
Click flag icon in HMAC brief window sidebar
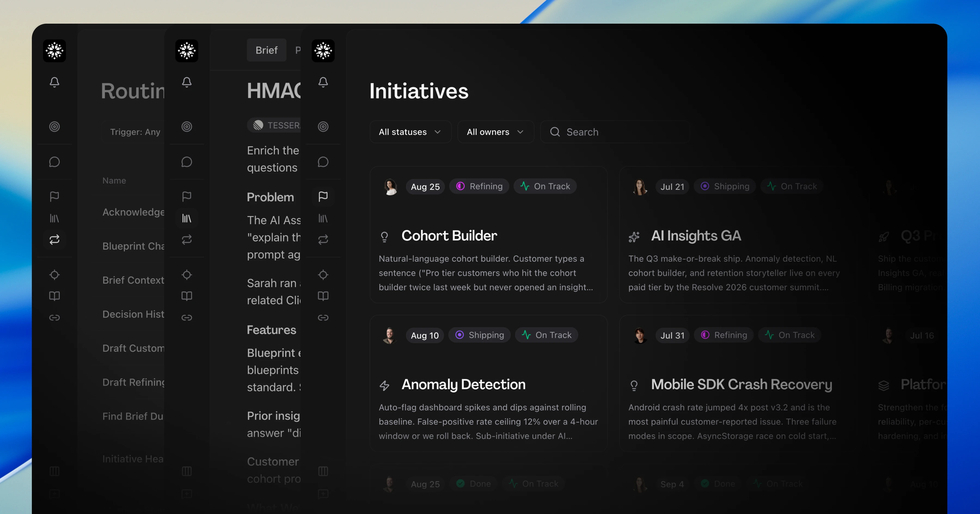coord(187,197)
